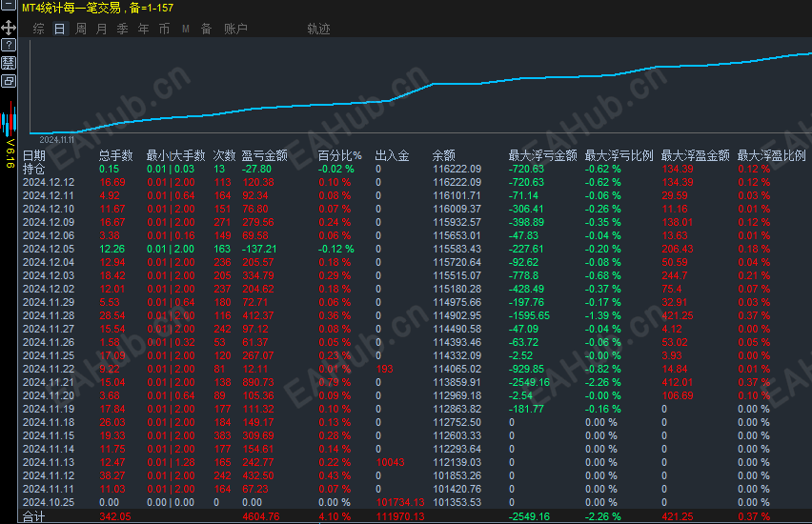Open the question mark help icon
The image size is (812, 524).
click(9, 45)
